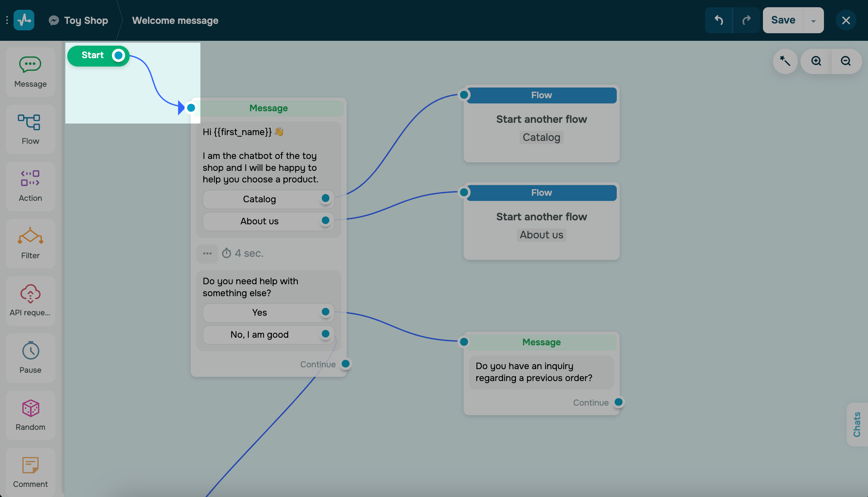The image size is (868, 497).
Task: Click the magic wand auto-arrange icon
Action: pos(786,61)
